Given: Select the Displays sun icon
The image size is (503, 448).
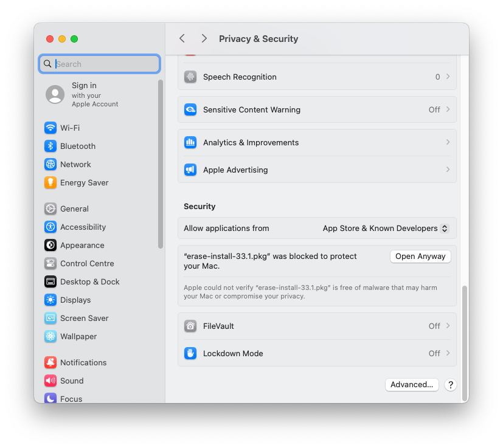Looking at the screenshot, I should (x=50, y=300).
